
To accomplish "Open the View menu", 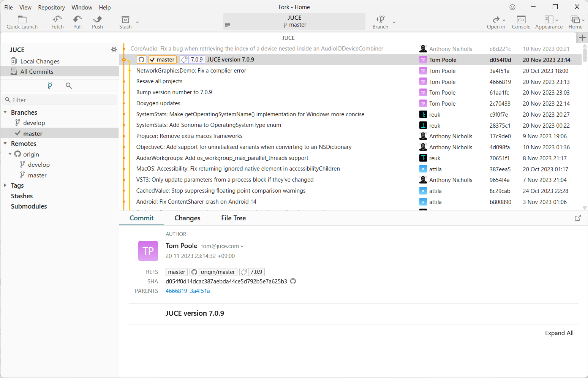I will point(25,7).
